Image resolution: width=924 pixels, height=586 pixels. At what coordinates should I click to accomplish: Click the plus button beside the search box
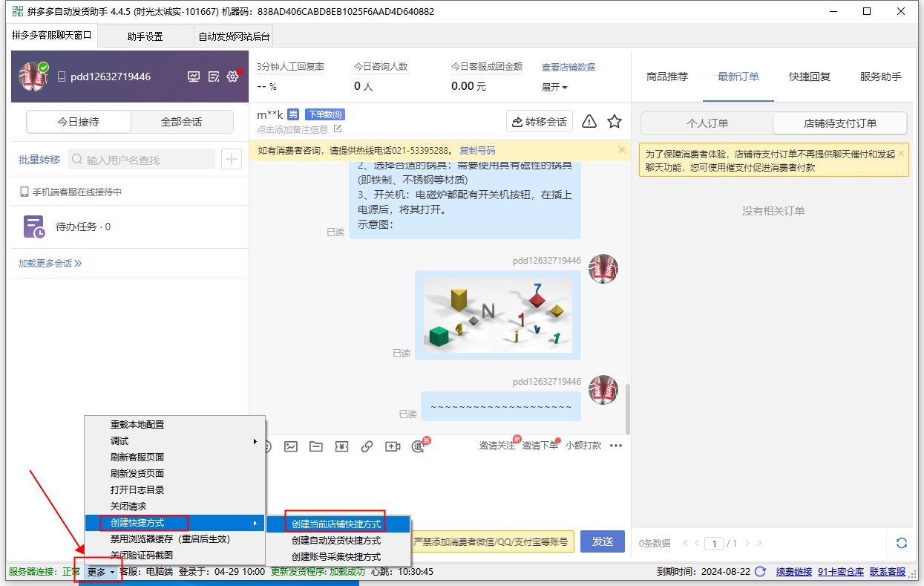coord(232,159)
